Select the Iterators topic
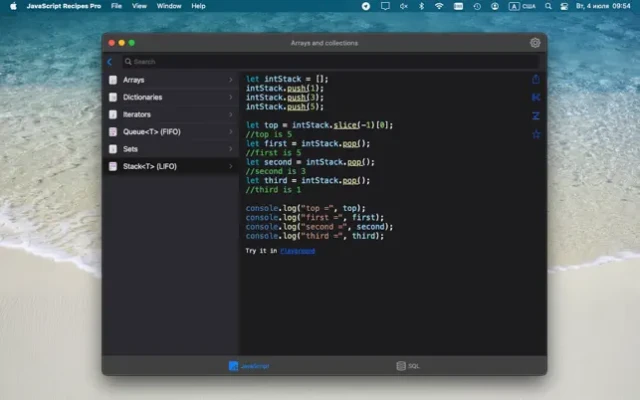 171,115
